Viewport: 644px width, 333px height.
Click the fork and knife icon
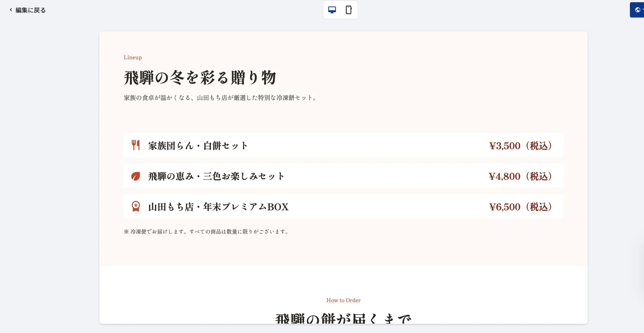click(x=136, y=145)
